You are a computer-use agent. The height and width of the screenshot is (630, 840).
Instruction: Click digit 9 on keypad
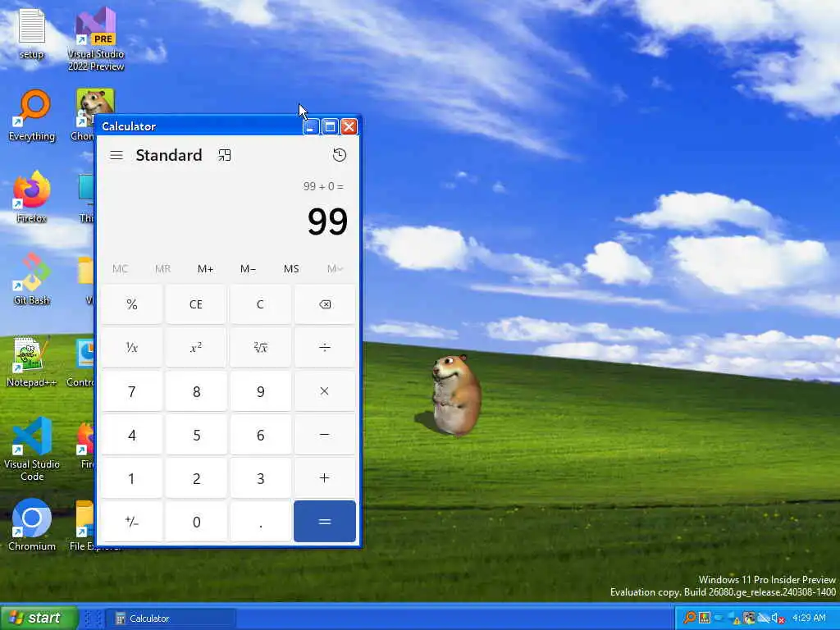(260, 391)
